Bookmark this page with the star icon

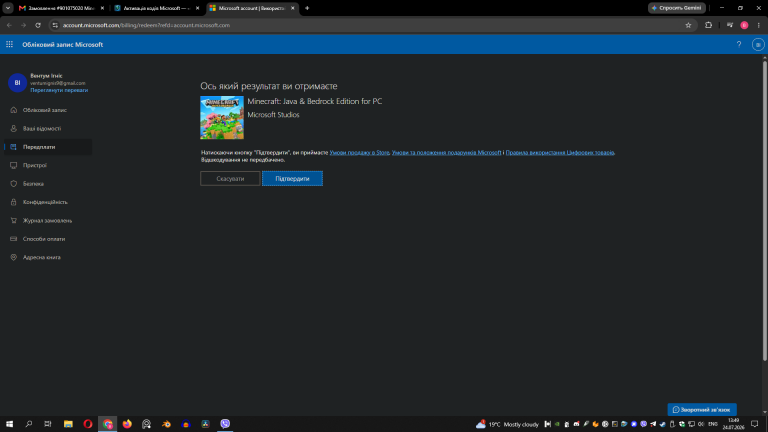pos(688,25)
